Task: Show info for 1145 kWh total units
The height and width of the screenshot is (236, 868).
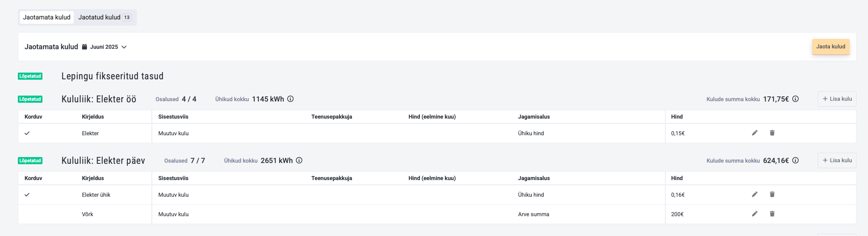Action: click(290, 99)
